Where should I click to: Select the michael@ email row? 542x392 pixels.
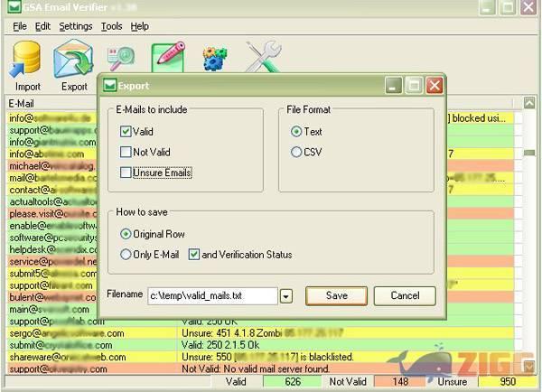pyautogui.click(x=51, y=166)
